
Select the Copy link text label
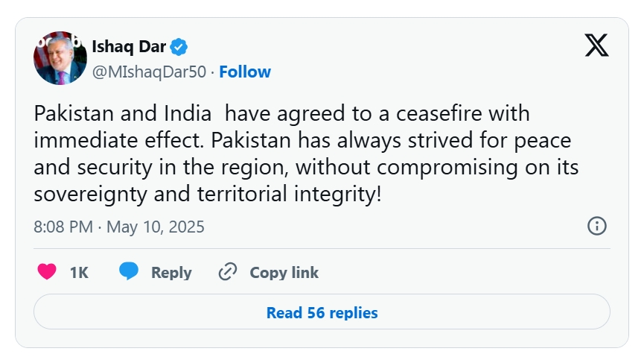[284, 273]
